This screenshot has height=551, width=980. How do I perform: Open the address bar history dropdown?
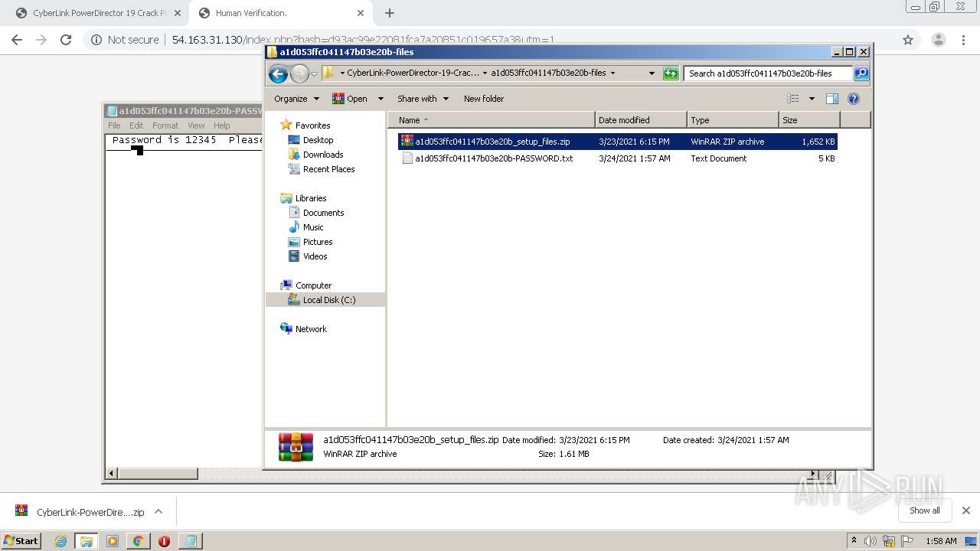[652, 73]
